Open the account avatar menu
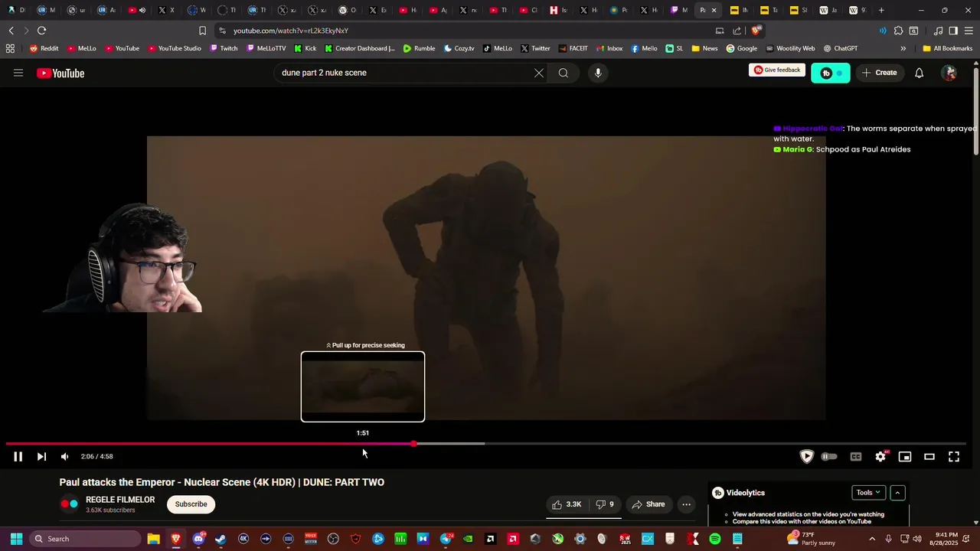Image resolution: width=980 pixels, height=551 pixels. pyautogui.click(x=949, y=73)
